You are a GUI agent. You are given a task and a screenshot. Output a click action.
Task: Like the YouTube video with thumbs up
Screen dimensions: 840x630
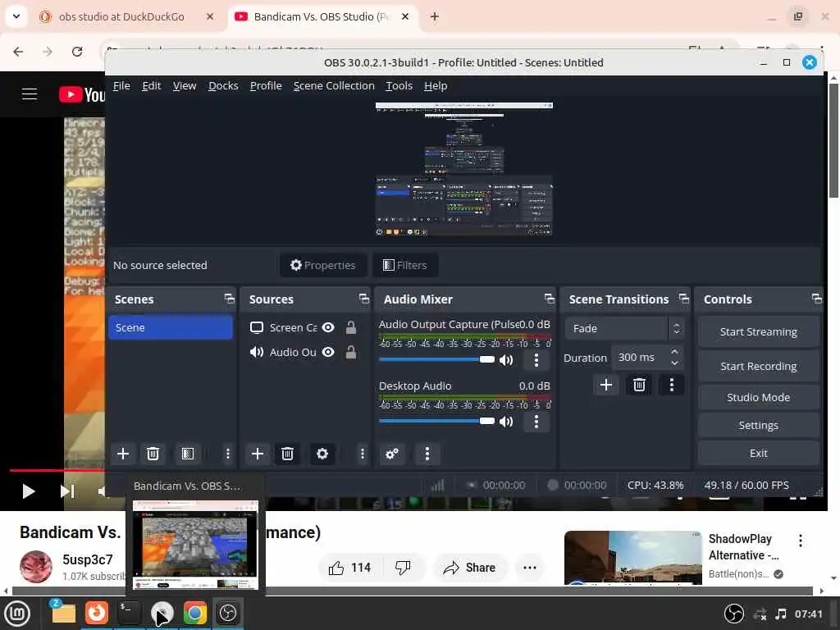pos(349,568)
